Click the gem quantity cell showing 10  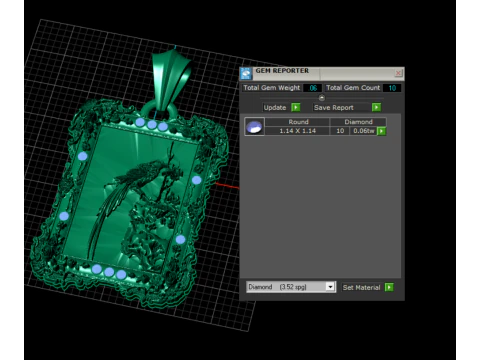click(x=340, y=131)
